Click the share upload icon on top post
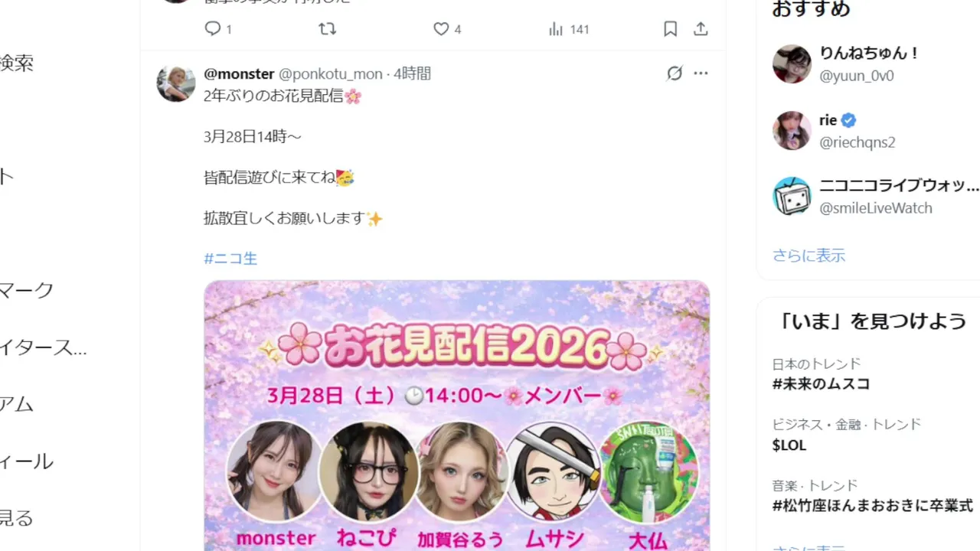 (701, 29)
